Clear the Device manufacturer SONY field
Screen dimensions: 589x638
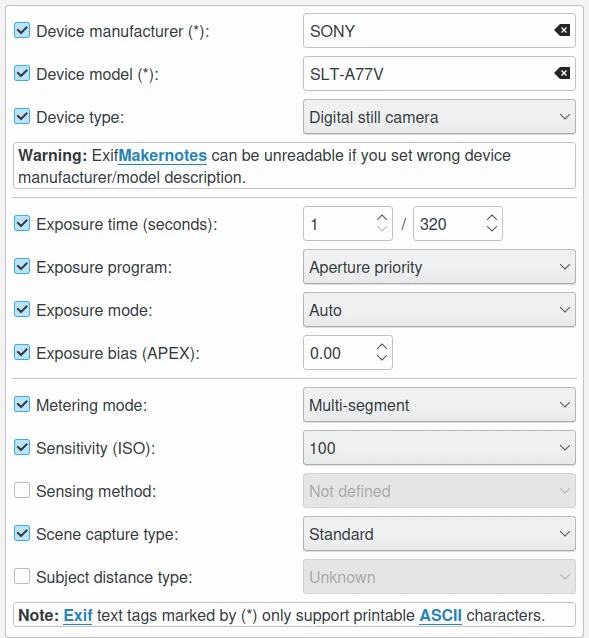point(562,31)
